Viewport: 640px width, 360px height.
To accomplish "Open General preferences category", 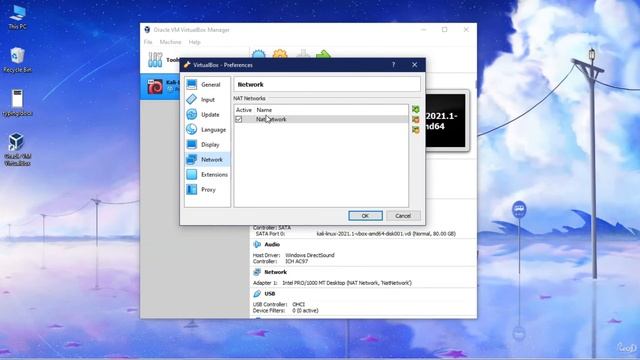I will [x=207, y=84].
